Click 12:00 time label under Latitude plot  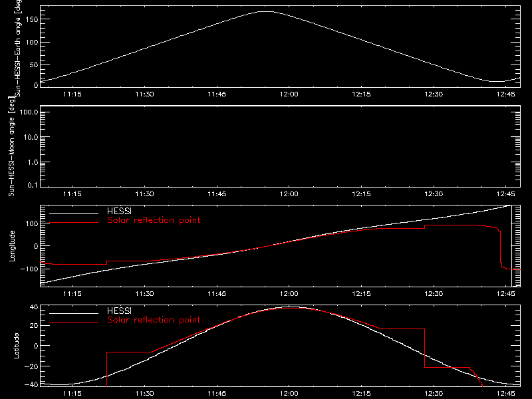(289, 394)
